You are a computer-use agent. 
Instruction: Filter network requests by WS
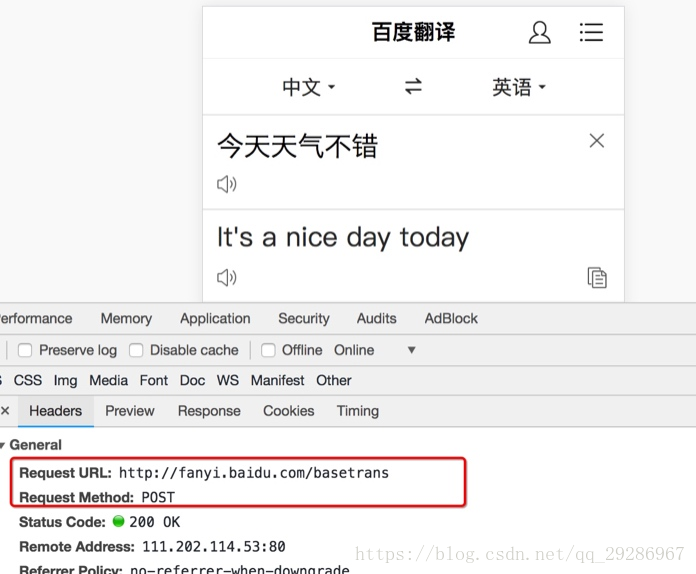pyautogui.click(x=228, y=380)
